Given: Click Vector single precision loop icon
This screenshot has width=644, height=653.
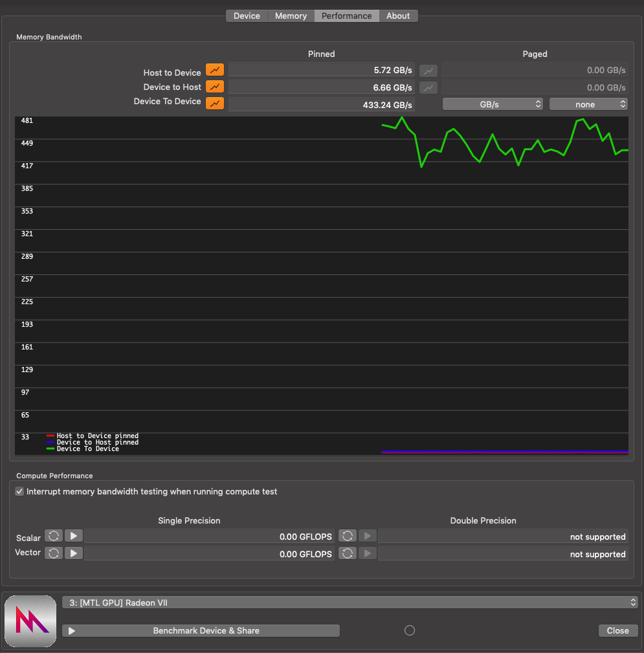Looking at the screenshot, I should tap(54, 553).
